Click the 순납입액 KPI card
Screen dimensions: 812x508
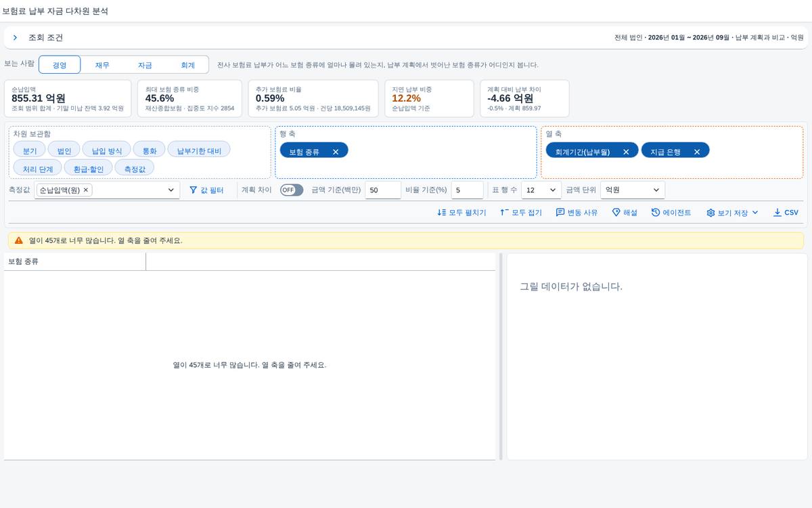(68, 98)
